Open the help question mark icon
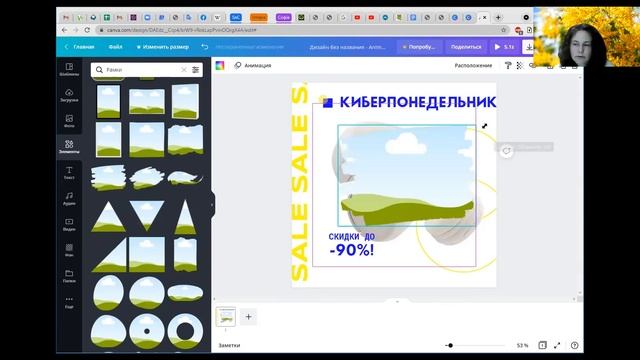 click(574, 345)
